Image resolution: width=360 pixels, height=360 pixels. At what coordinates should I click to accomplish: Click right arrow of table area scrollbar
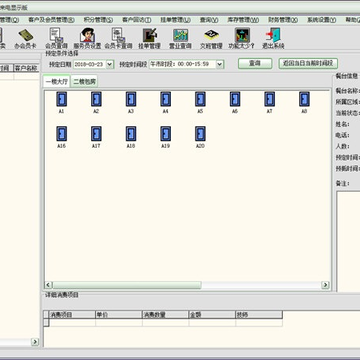[x=325, y=285]
